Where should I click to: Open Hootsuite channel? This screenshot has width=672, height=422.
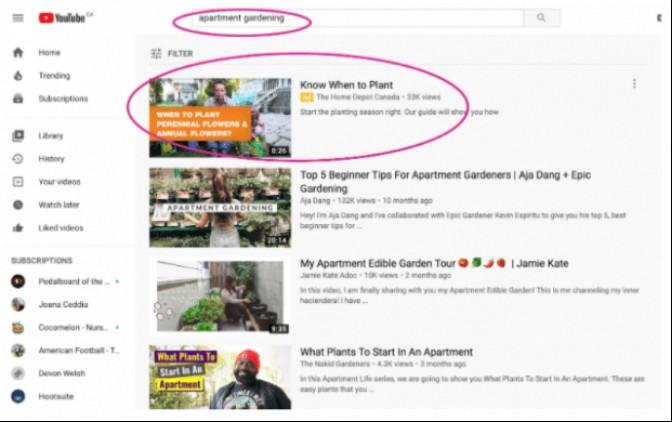(56, 397)
